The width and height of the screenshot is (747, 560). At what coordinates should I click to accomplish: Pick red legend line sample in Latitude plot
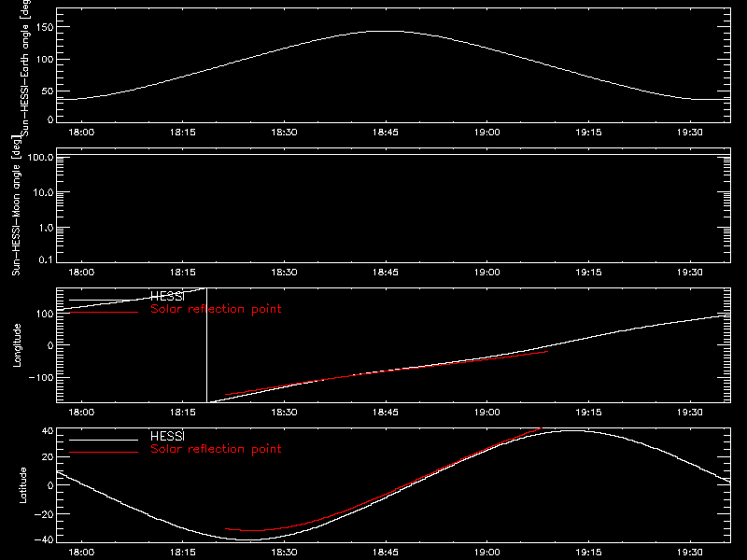coord(104,453)
